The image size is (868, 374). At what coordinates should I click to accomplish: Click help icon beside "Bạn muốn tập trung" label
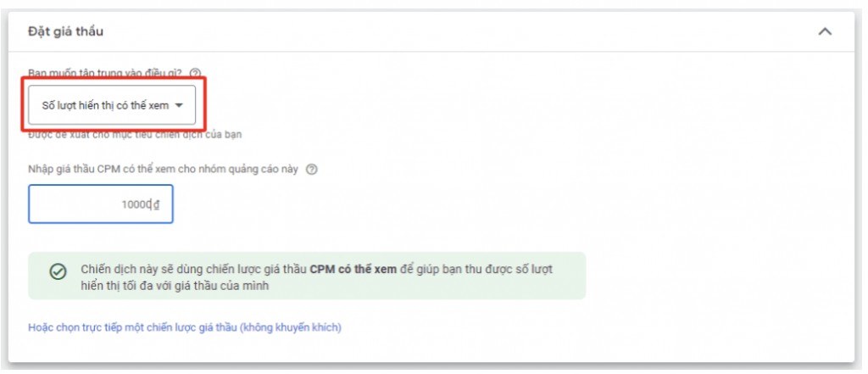196,74
